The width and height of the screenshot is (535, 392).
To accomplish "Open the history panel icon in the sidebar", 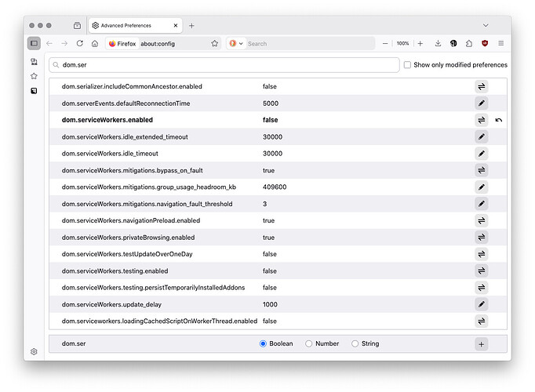I will coord(34,91).
